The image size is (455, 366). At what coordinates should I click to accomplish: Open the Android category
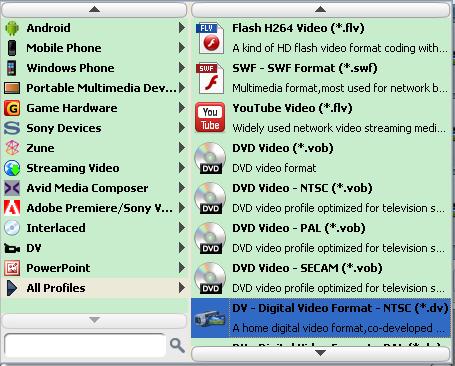[x=94, y=28]
